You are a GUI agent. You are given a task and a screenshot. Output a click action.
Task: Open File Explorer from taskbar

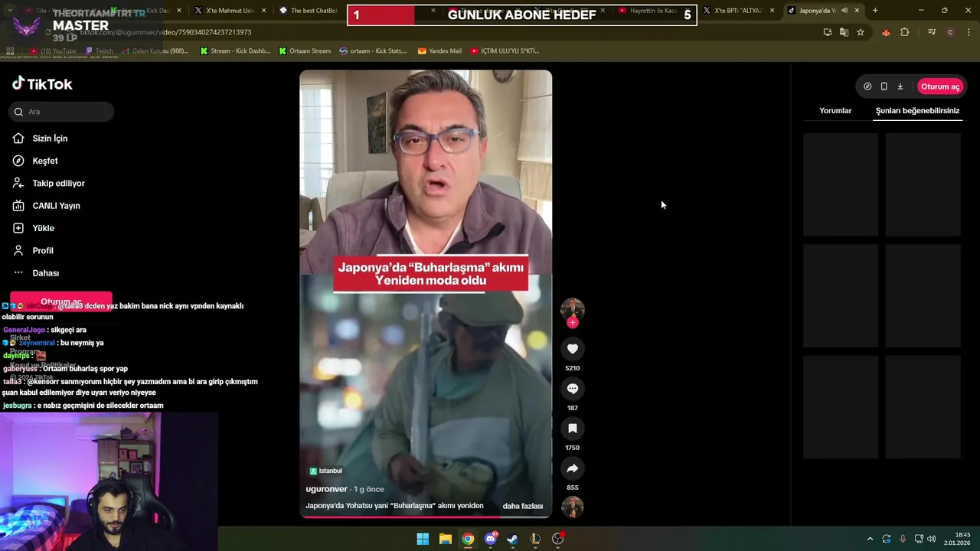[446, 539]
